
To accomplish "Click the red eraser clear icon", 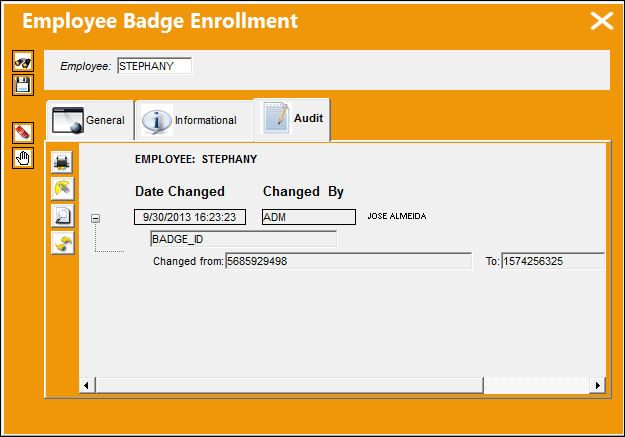I will pyautogui.click(x=23, y=133).
